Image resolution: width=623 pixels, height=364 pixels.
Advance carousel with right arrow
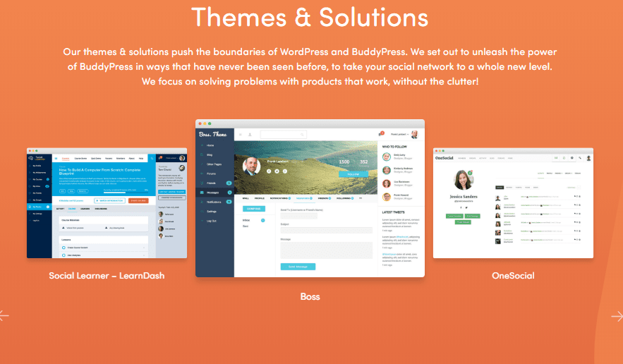click(617, 316)
